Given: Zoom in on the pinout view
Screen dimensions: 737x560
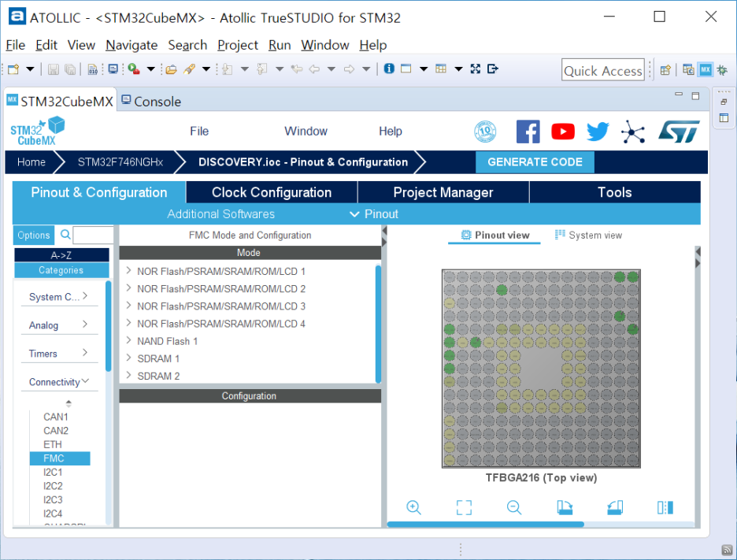Looking at the screenshot, I should (x=413, y=507).
